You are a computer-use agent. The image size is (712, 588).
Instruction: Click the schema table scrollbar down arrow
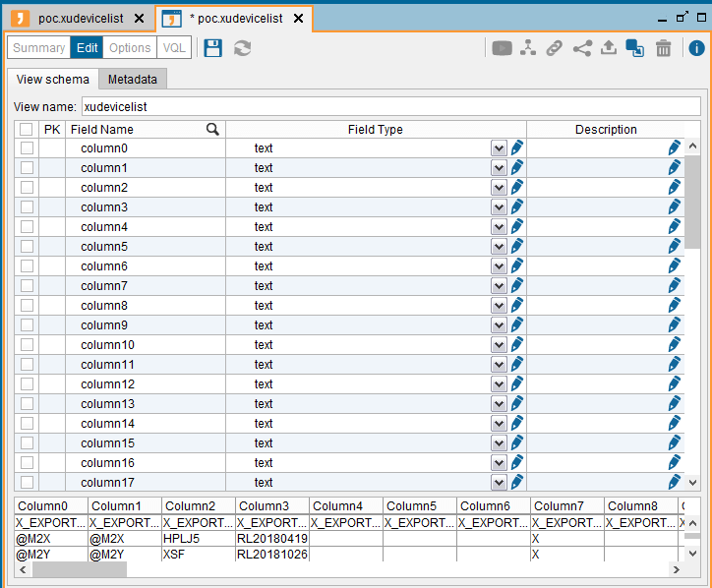tap(692, 482)
